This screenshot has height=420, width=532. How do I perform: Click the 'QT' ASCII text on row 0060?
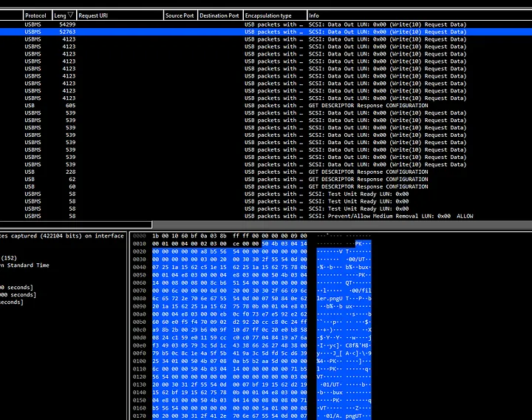[x=349, y=282]
